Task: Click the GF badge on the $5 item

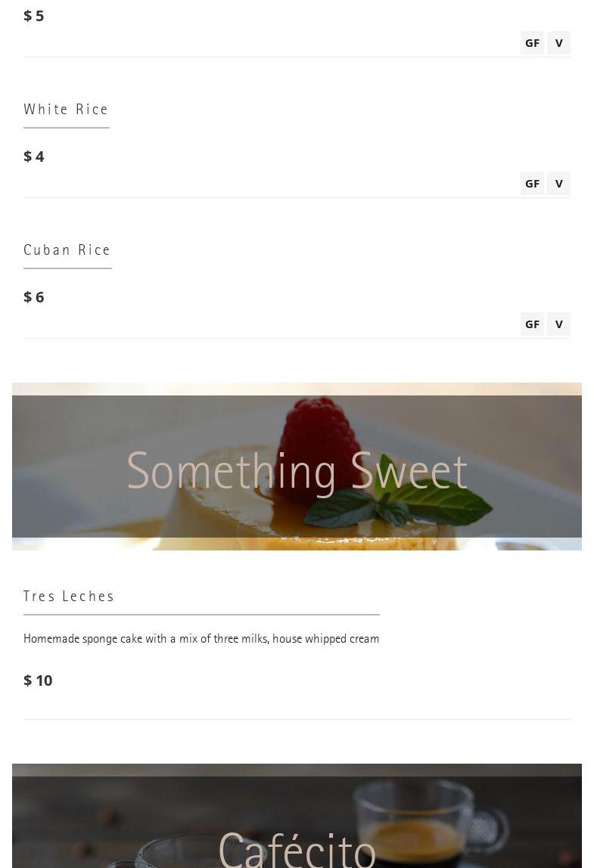Action: click(532, 43)
